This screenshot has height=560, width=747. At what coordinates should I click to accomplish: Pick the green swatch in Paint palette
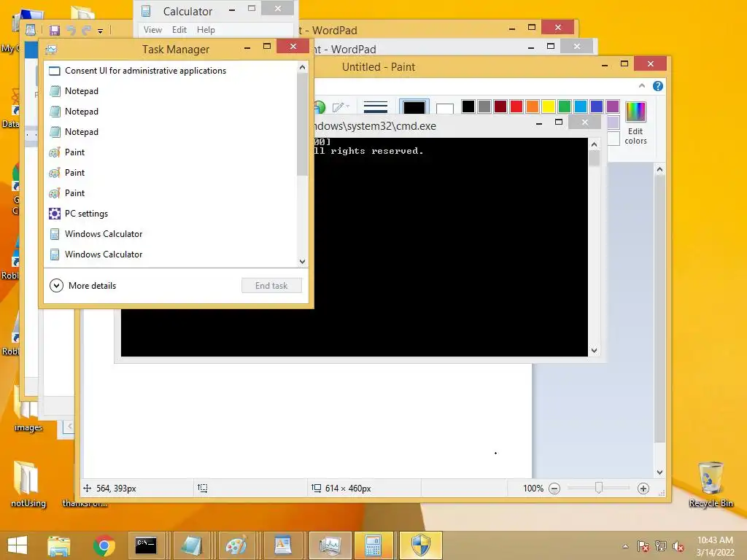[565, 106]
